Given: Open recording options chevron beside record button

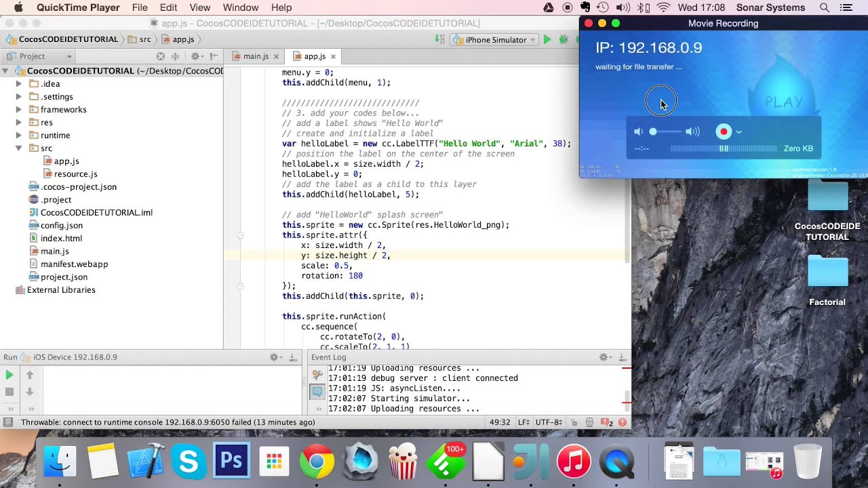Looking at the screenshot, I should (x=738, y=132).
